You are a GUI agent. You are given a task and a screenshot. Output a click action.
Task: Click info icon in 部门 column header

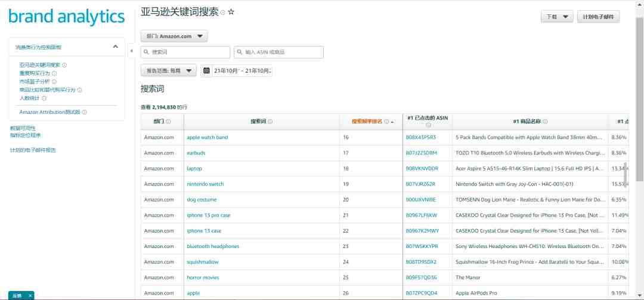pyautogui.click(x=168, y=122)
